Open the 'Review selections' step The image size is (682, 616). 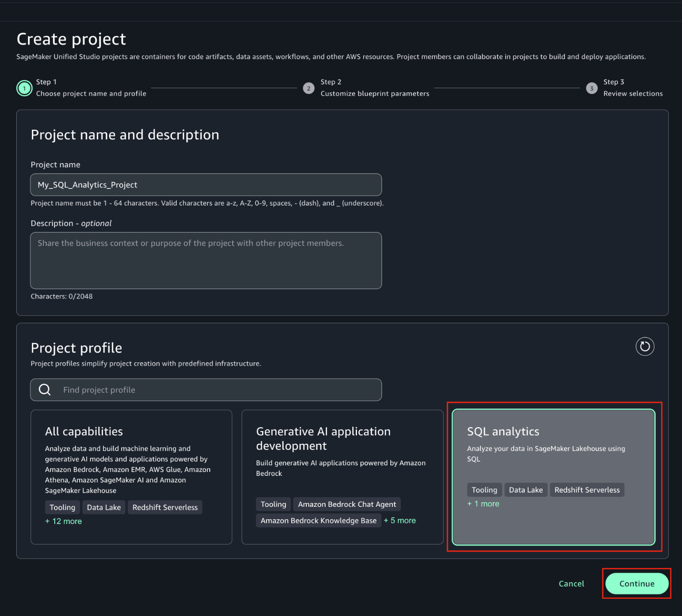(x=633, y=93)
